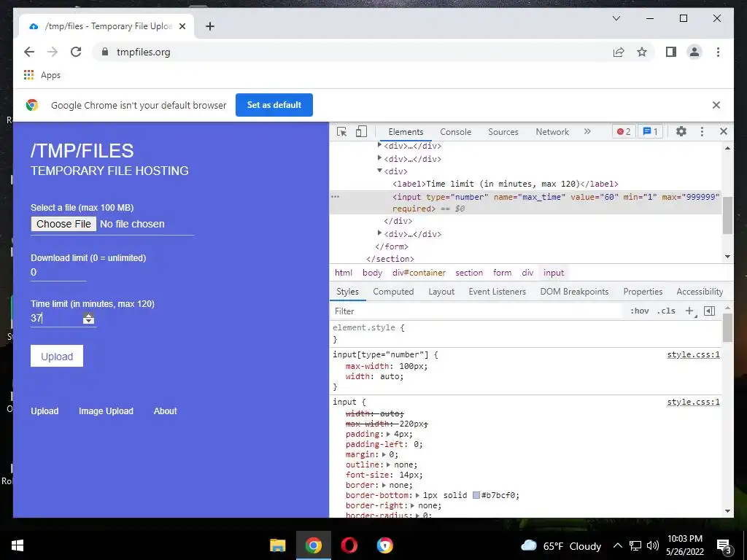Open the DOM Breakpoints tab

click(574, 292)
